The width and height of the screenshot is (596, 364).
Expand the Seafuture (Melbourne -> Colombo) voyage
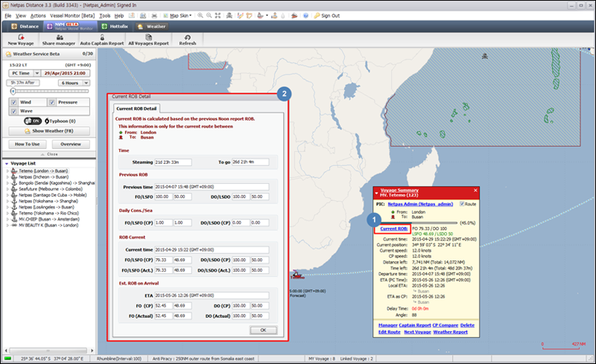coord(7,189)
